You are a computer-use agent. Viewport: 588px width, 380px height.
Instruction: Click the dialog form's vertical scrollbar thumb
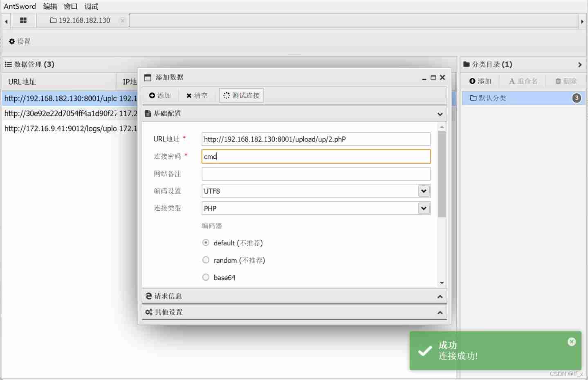click(x=442, y=174)
